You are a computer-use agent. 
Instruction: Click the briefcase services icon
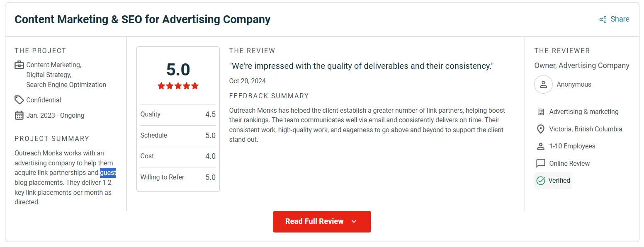[x=19, y=65]
